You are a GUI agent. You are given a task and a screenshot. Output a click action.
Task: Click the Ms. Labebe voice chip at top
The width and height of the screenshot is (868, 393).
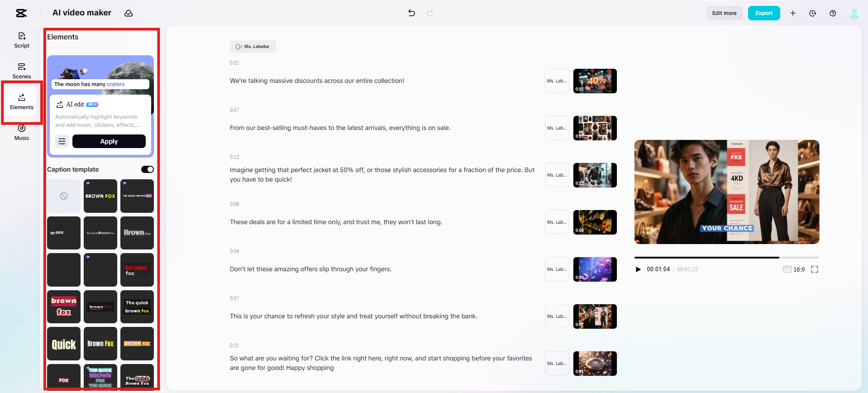coord(253,47)
